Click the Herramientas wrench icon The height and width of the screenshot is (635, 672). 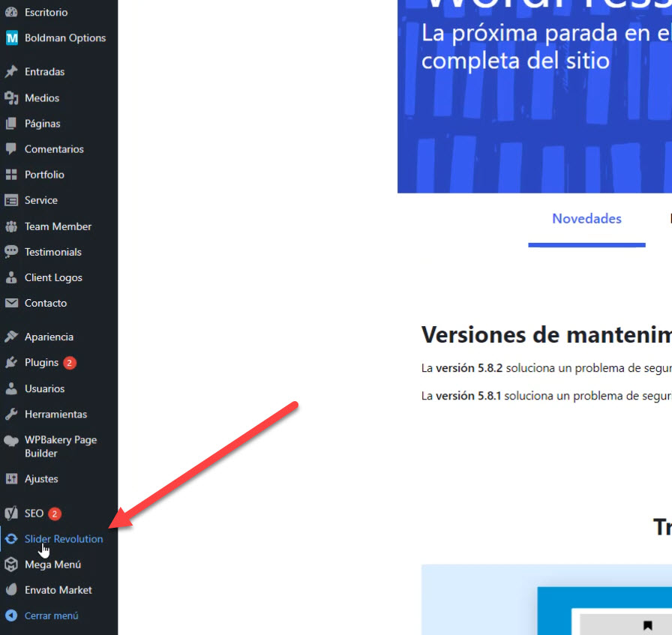click(11, 414)
